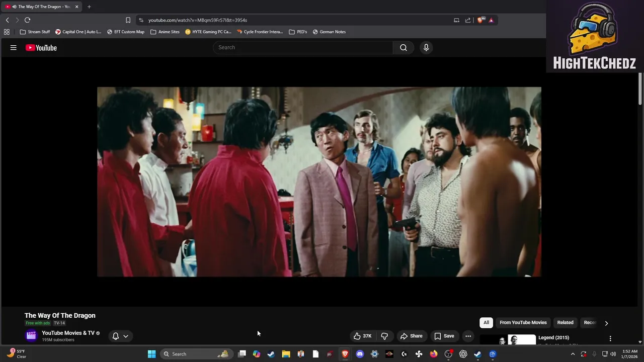Open Stream Stuff bookmark folder
This screenshot has height=362, width=644.
click(35, 32)
